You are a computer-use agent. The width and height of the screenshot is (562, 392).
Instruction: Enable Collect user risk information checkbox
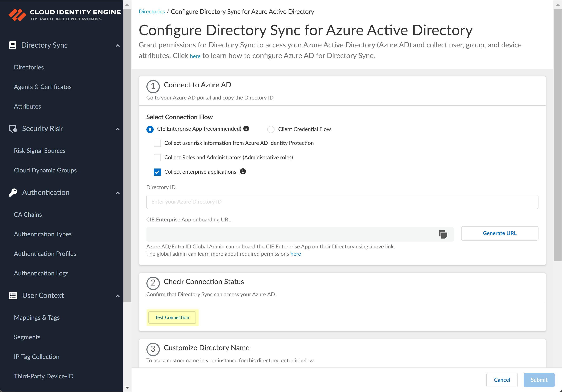[x=157, y=143]
